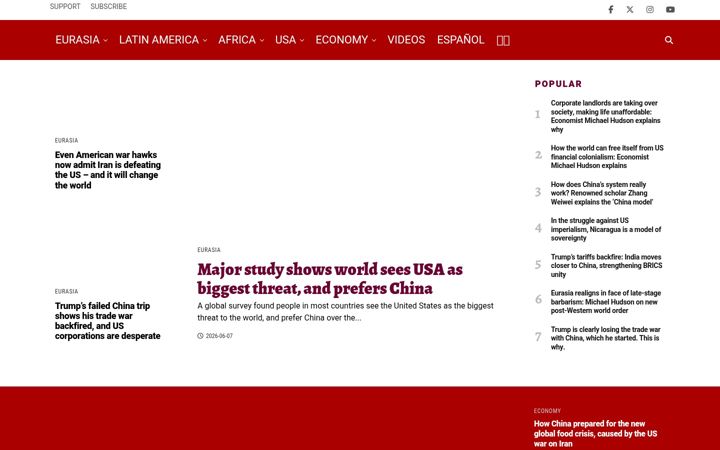Open the VIDEOS page
This screenshot has height=450, width=720.
tap(406, 40)
